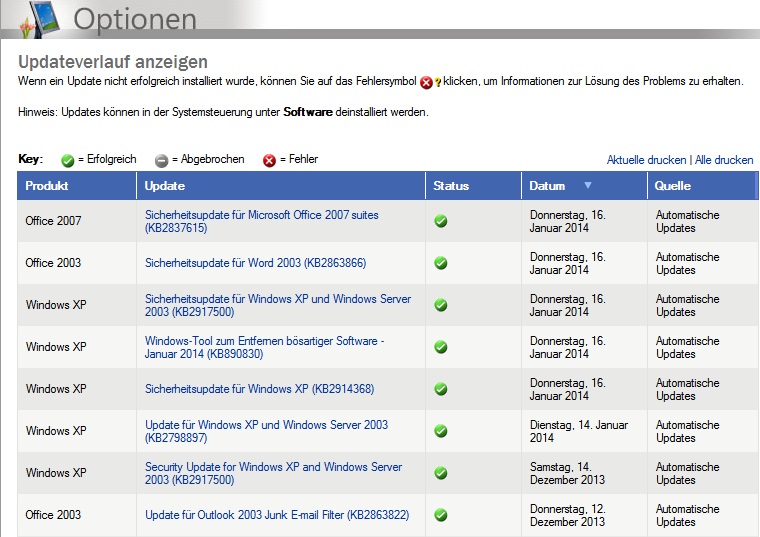This screenshot has width=760, height=537.
Task: Open Update für Windows XP (KB2798897) link
Action: [x=267, y=431]
